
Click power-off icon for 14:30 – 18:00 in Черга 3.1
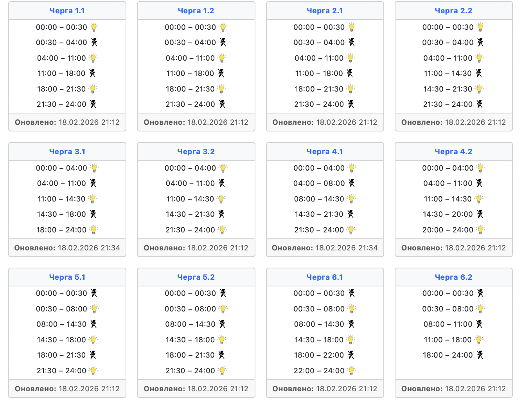click(x=93, y=214)
